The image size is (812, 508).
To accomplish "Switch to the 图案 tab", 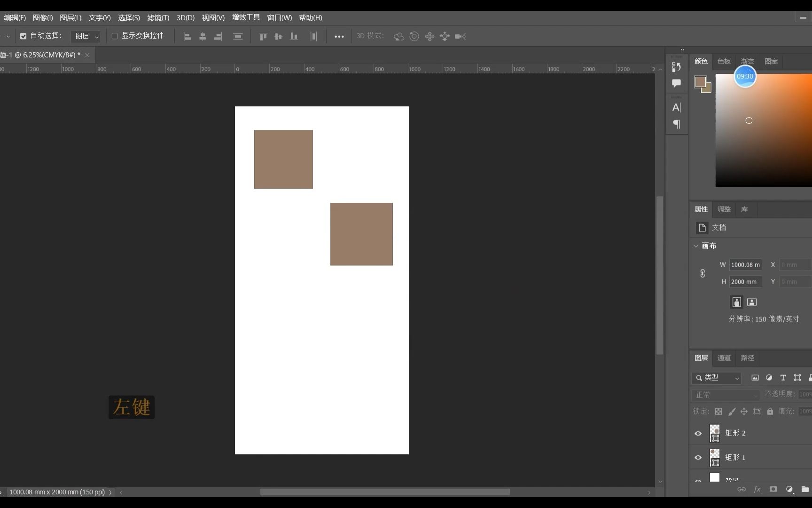I will (x=771, y=61).
